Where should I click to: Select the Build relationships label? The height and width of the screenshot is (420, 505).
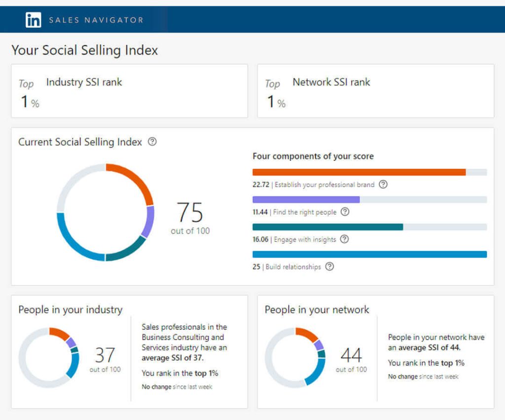[x=293, y=267]
